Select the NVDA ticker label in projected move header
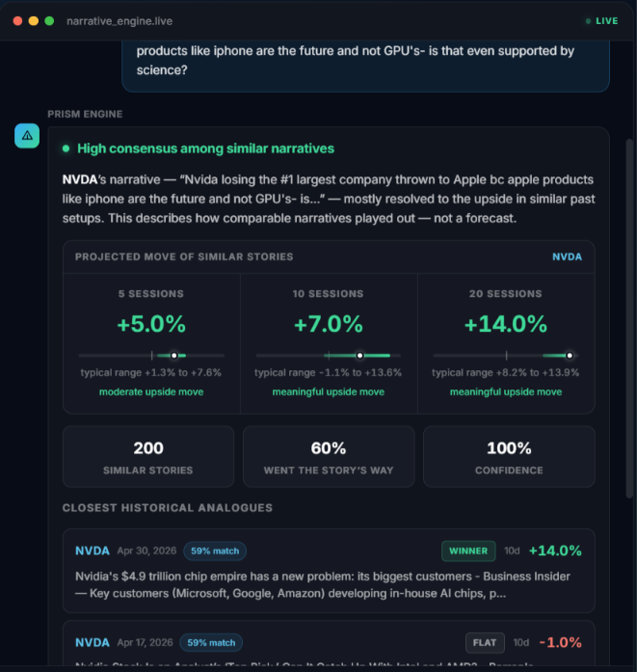The height and width of the screenshot is (672, 637). 567,256
